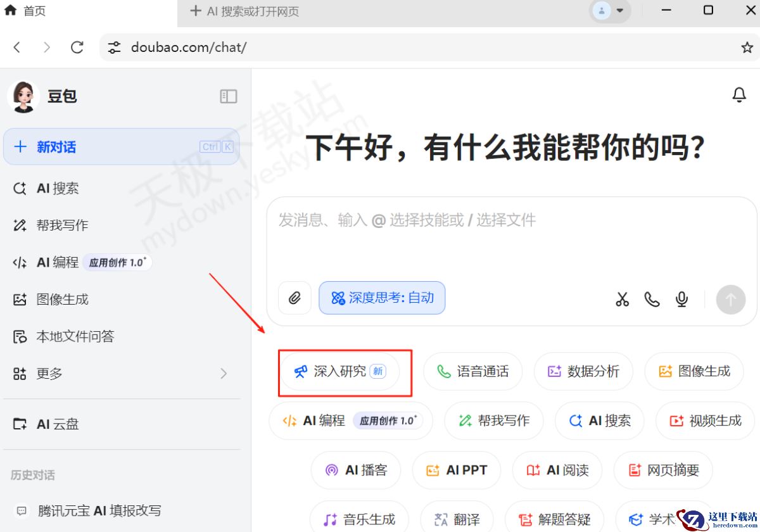This screenshot has height=532, width=760.
Task: Open the AI 搜索或打开网页 new tab
Action: click(244, 11)
